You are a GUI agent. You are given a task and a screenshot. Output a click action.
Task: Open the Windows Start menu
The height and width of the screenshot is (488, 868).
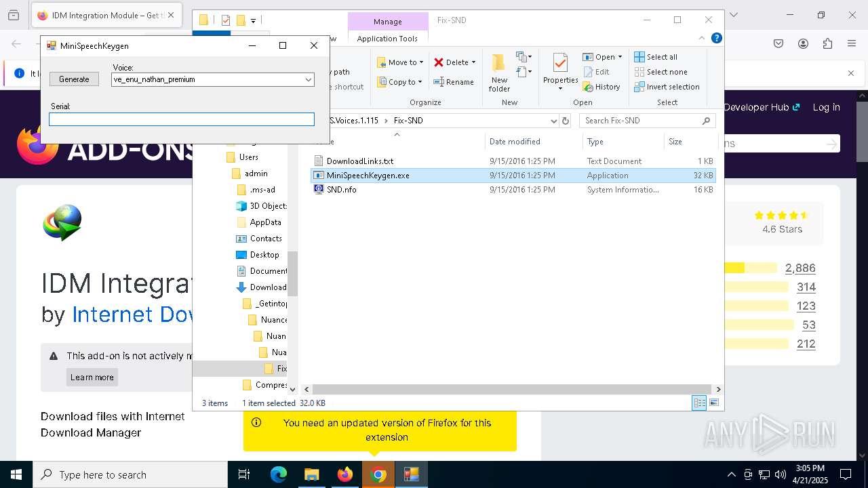click(x=16, y=474)
